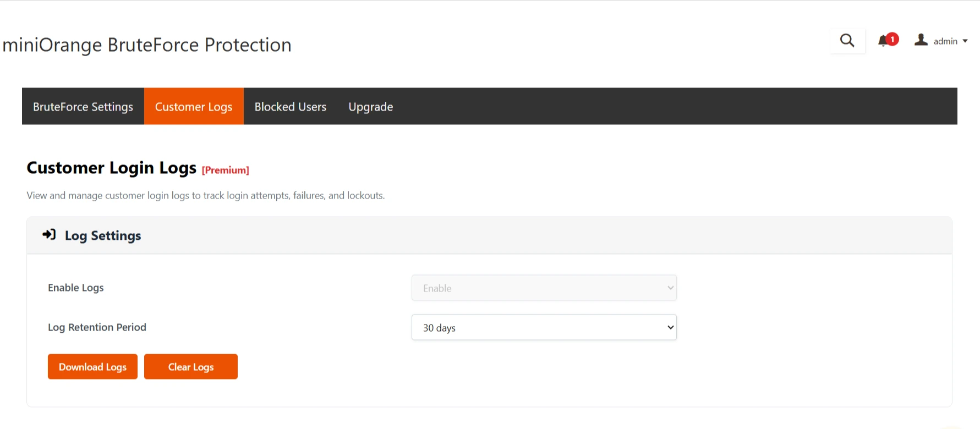Switch to the BruteForce Settings tab
980x429 pixels.
tap(83, 106)
